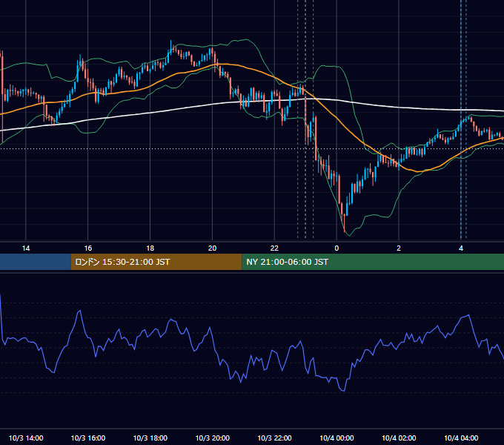This screenshot has height=445, width=504.
Task: Click the 10/4 00:00 time label
Action: (336, 438)
